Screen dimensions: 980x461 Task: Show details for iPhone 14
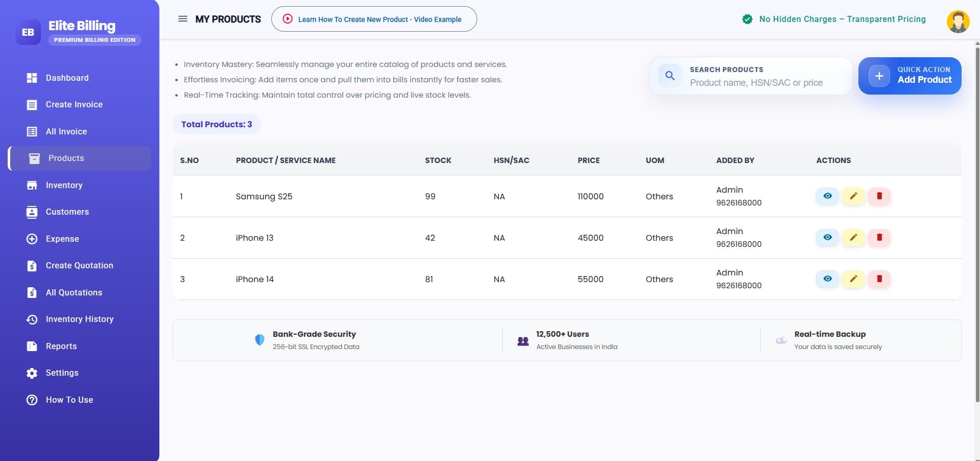click(x=827, y=279)
